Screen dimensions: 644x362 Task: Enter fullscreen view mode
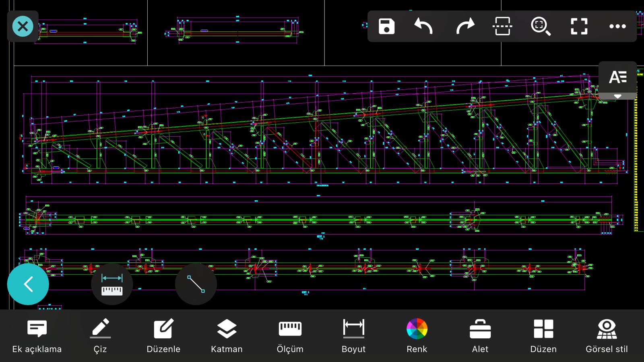pos(579,27)
